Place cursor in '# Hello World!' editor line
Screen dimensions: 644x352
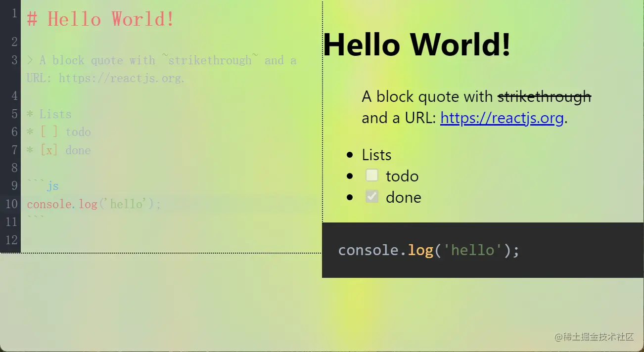click(101, 19)
